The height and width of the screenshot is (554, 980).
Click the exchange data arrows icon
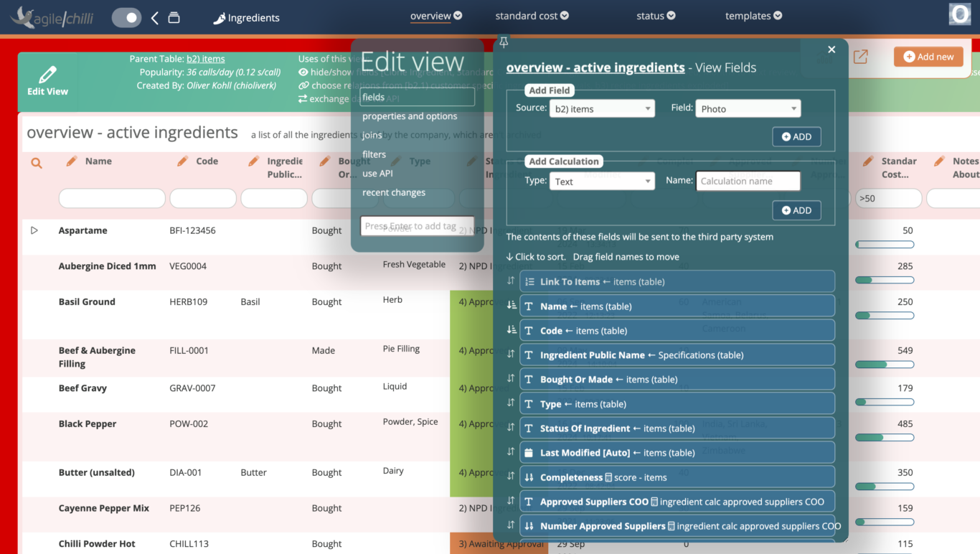coord(304,99)
